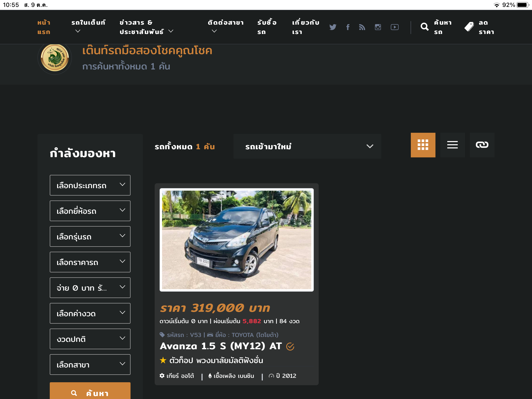Switch to grid view layout
The width and height of the screenshot is (532, 399).
(x=423, y=145)
